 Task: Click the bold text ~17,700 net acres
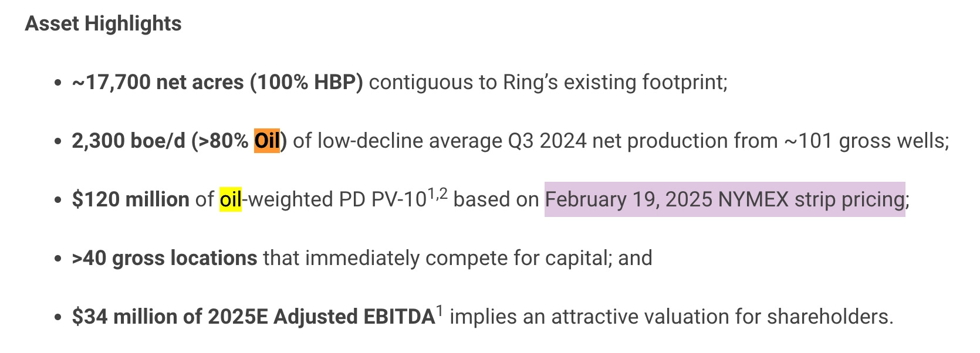tap(158, 82)
